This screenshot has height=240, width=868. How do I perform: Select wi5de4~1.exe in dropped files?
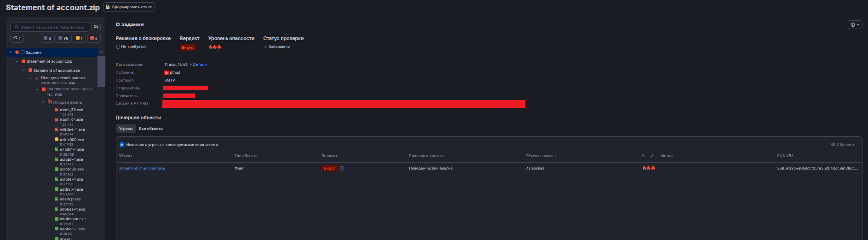(x=72, y=129)
